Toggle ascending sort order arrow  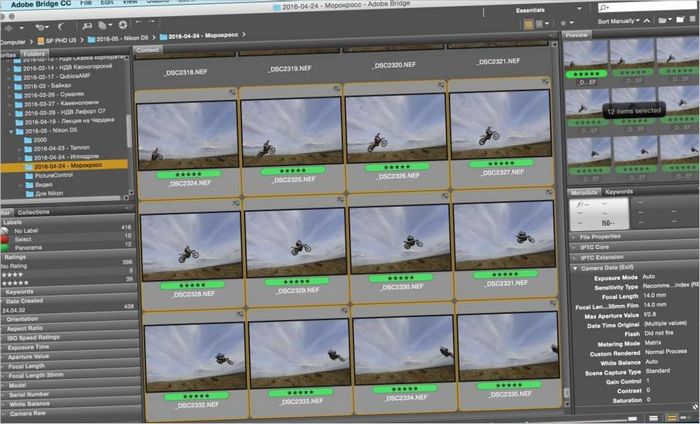(646, 21)
